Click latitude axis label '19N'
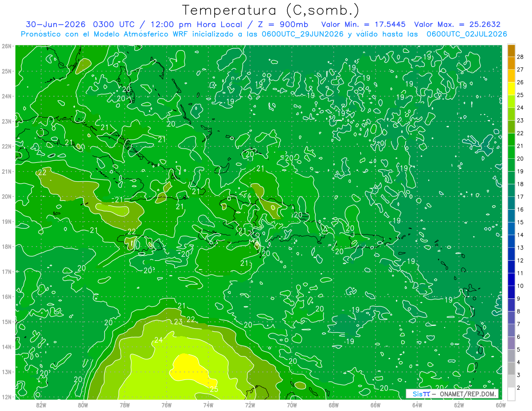The image size is (532, 411). tap(6, 221)
